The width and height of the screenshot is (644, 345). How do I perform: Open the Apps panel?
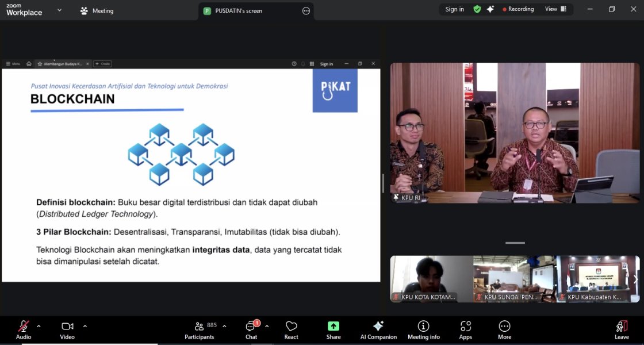coord(465,329)
